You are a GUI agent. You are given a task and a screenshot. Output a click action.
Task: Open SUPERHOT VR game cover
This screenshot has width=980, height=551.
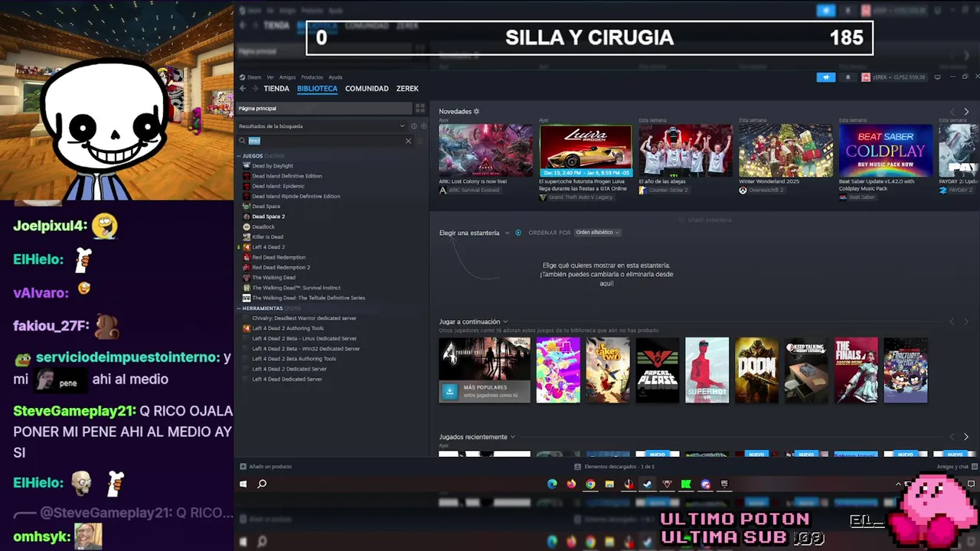coord(707,370)
